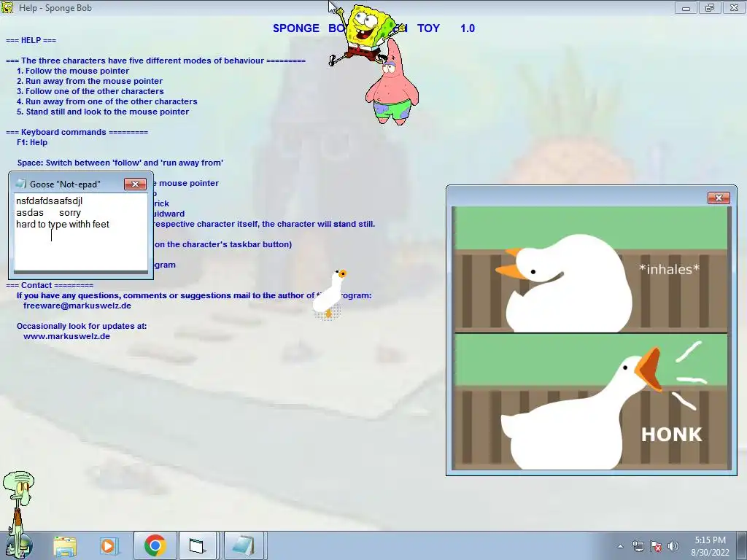747x560 pixels.
Task: Click the "F1: Help" line
Action: 32,142
